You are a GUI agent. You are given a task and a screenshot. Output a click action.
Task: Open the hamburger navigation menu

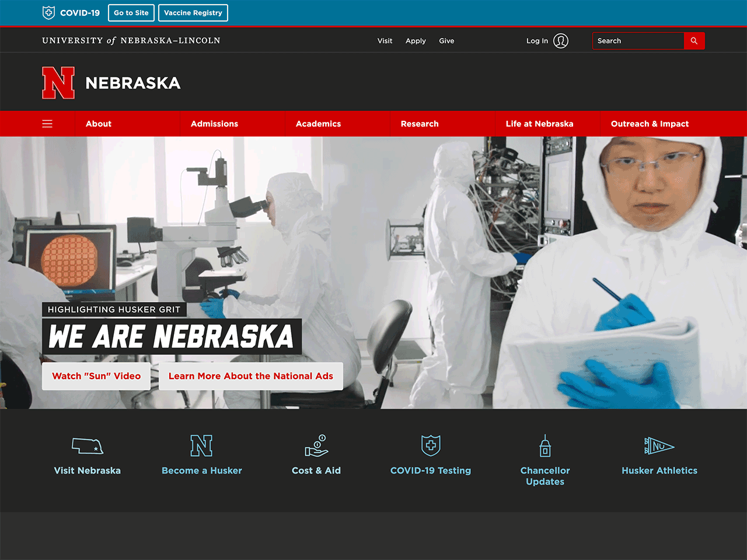click(47, 124)
